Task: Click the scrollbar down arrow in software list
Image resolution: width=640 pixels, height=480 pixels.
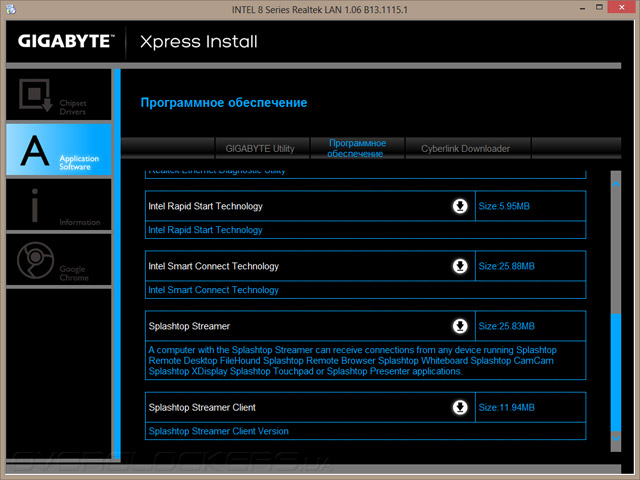Action: pyautogui.click(x=616, y=438)
